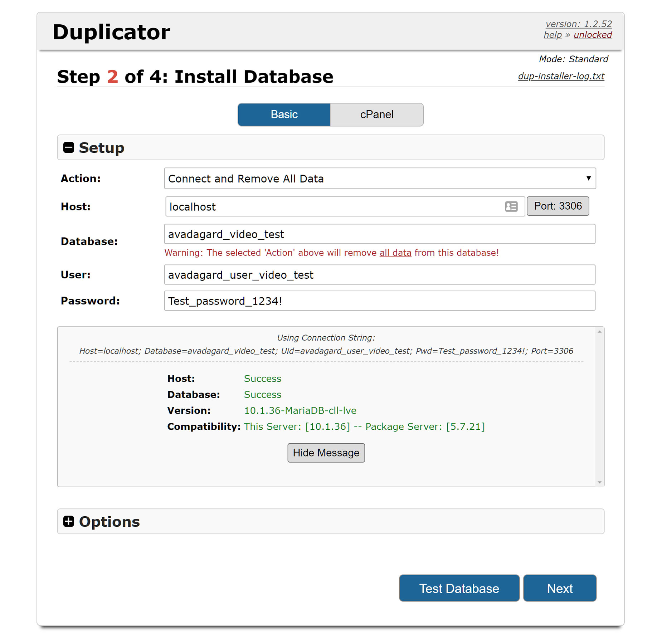The height and width of the screenshot is (644, 662).
Task: Expand the Options section plus icon
Action: pos(68,521)
